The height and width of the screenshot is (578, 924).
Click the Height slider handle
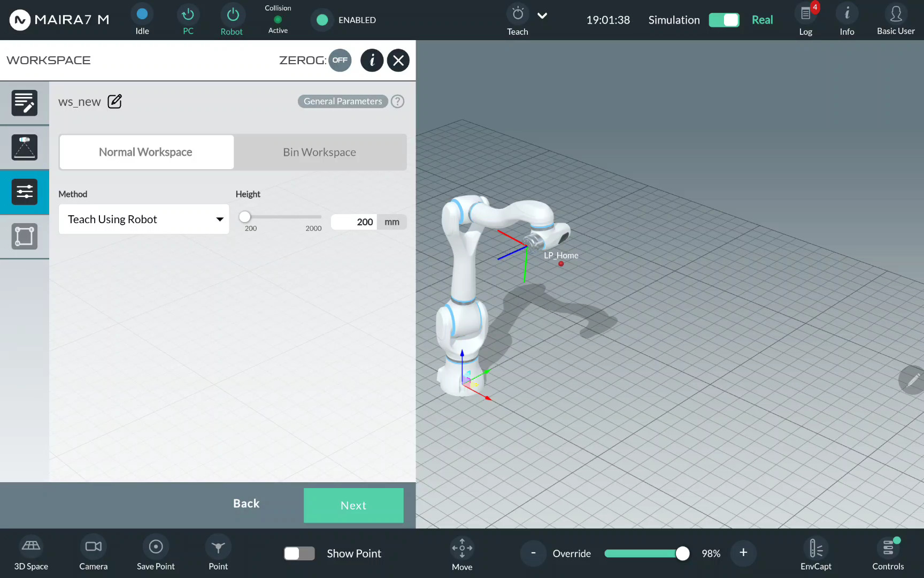tap(244, 217)
